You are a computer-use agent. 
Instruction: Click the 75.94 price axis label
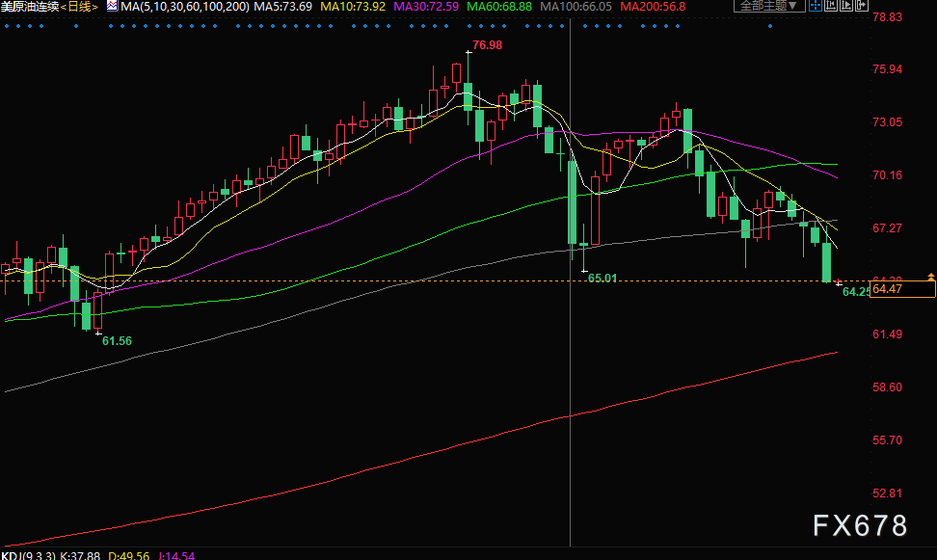(x=888, y=69)
